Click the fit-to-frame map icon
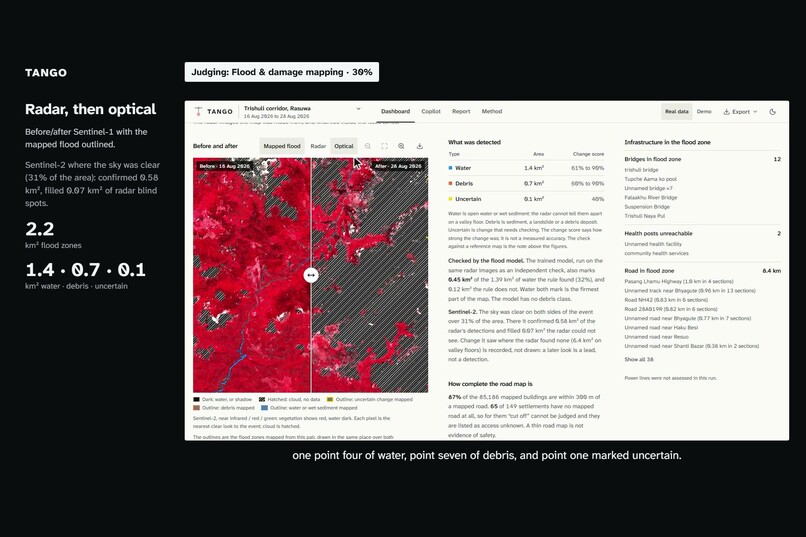Viewport: 806px width, 537px height. point(384,146)
